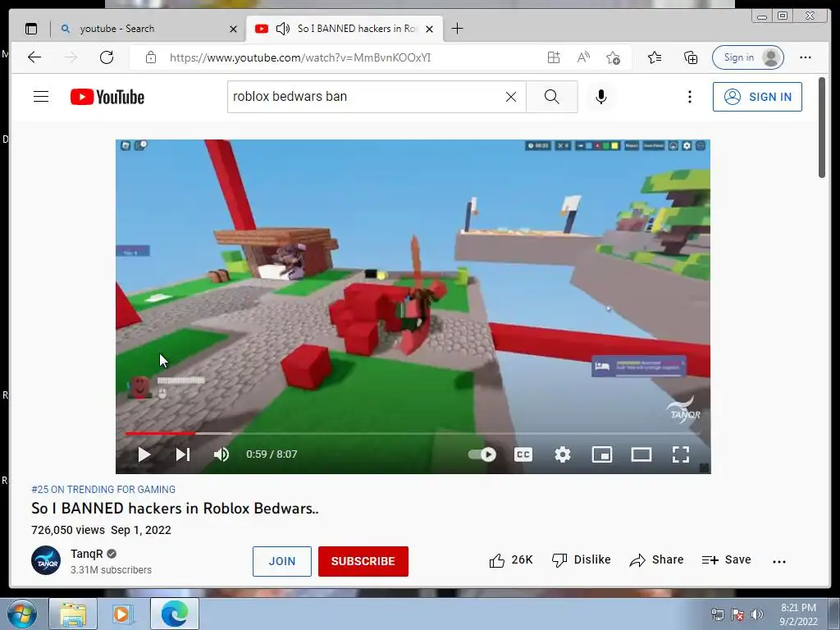Open the system tray volume icon
Viewport: 840px width, 630px height.
click(757, 614)
